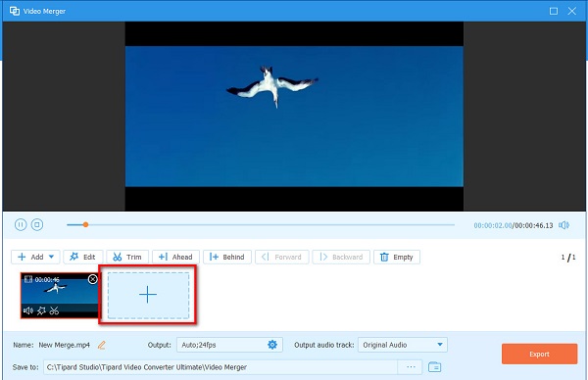This screenshot has height=380, width=588.
Task: Open the output folder icon
Action: (434, 367)
